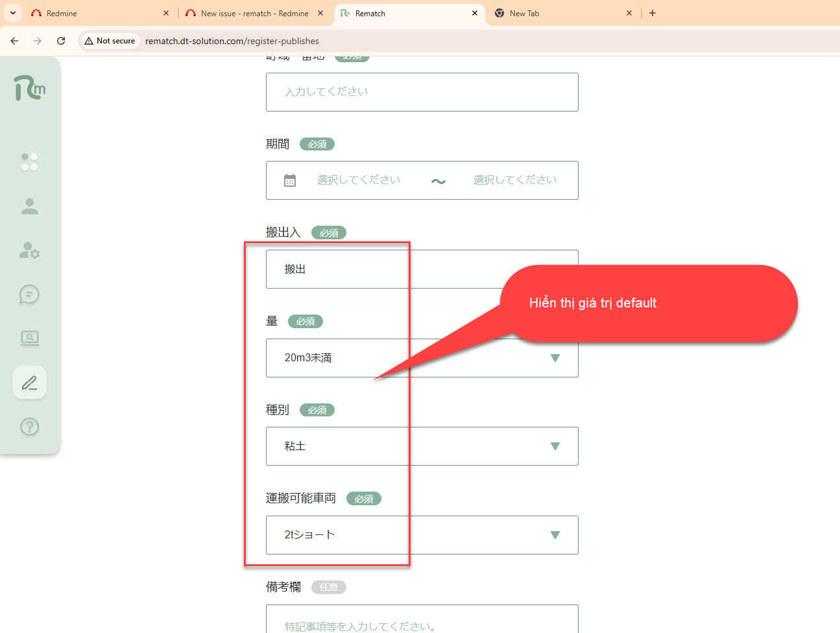Screen dimensions: 840x633
Task: Open a new browser tab with plus button
Action: 653,13
